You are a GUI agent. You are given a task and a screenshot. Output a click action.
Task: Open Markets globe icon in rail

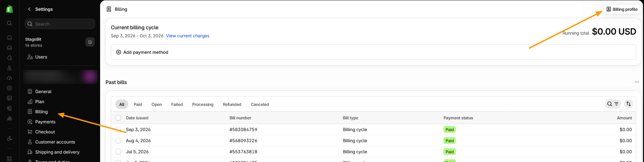coord(9,108)
